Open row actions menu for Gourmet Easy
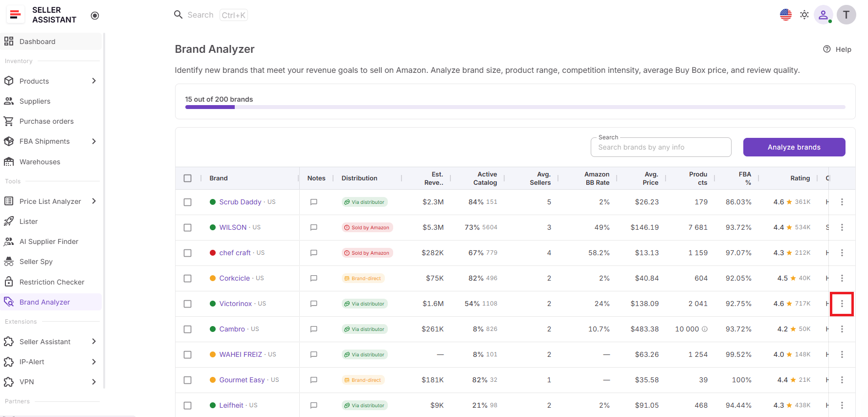Viewport: 868px width, 417px height. click(x=842, y=380)
